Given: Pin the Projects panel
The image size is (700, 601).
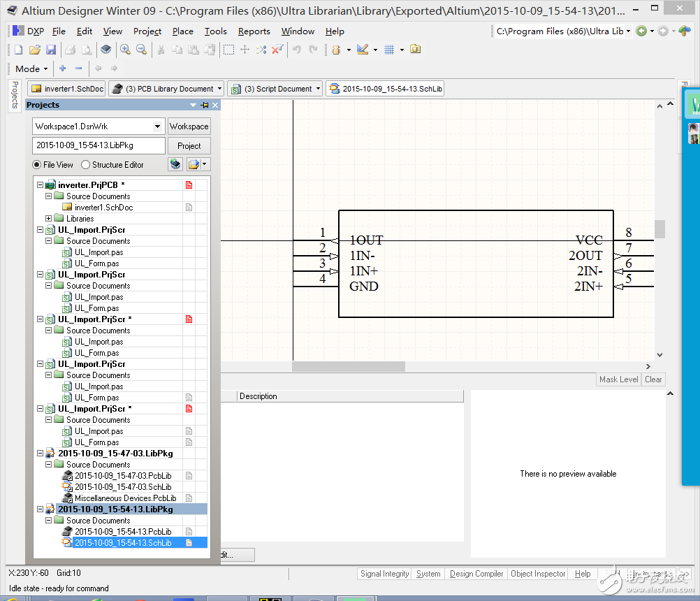Looking at the screenshot, I should coord(205,105).
